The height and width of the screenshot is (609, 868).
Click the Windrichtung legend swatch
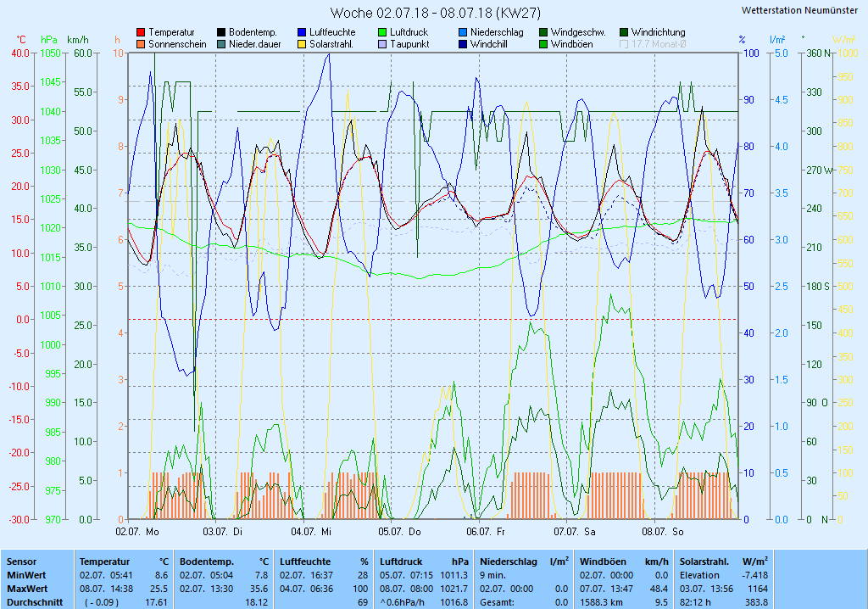tap(624, 33)
